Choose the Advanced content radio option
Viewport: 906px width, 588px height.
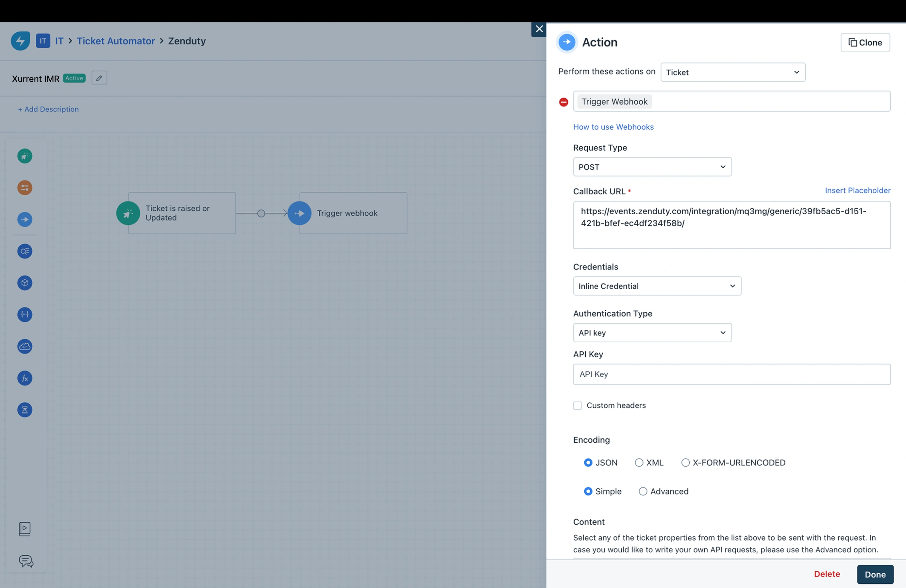(x=643, y=491)
